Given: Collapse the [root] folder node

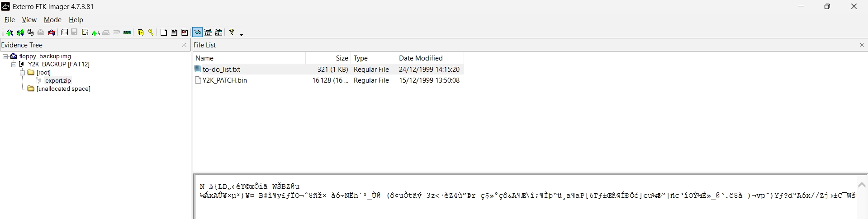Looking at the screenshot, I should coord(22,73).
